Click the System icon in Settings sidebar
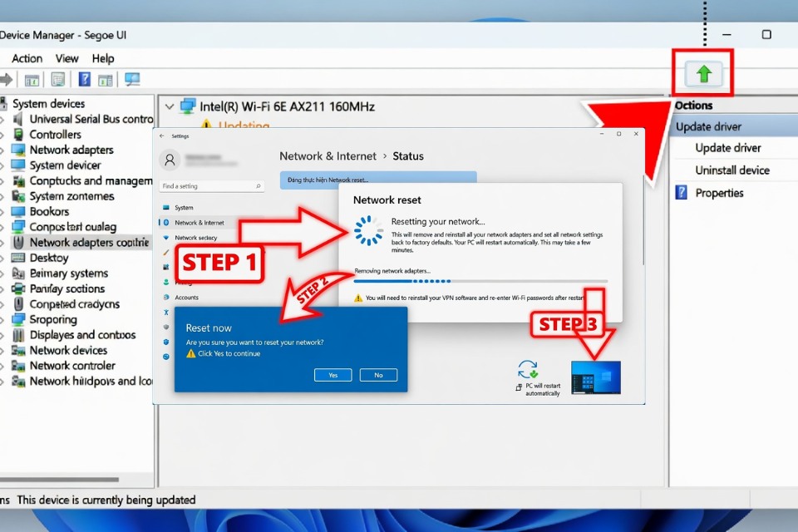 [x=166, y=208]
